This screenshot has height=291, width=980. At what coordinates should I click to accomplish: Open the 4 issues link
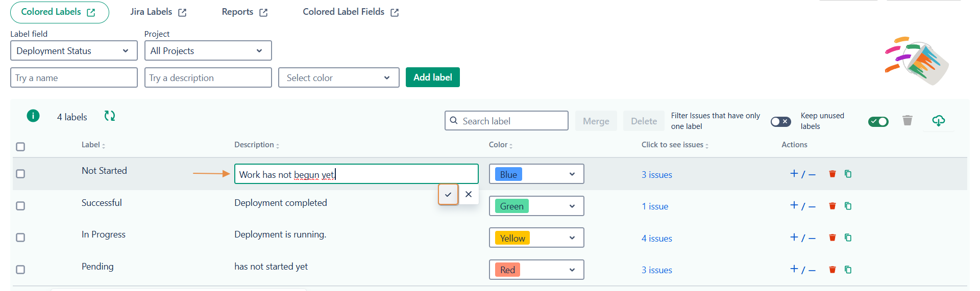click(656, 239)
